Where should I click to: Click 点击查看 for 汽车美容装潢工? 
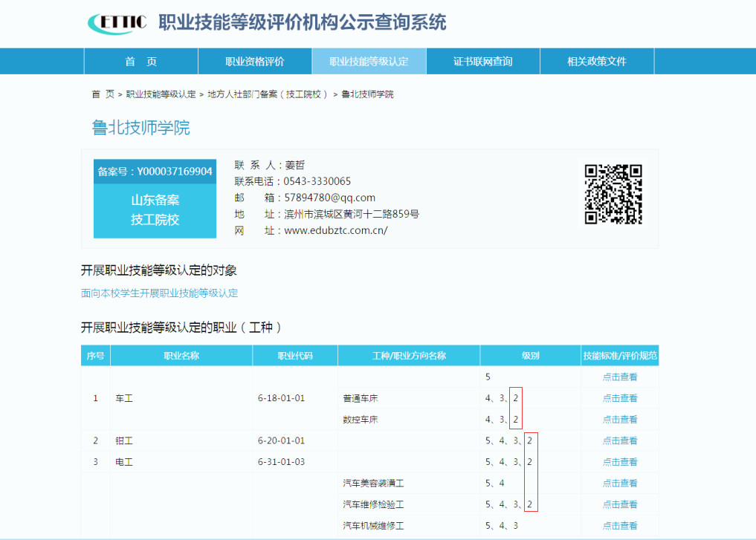[620, 483]
